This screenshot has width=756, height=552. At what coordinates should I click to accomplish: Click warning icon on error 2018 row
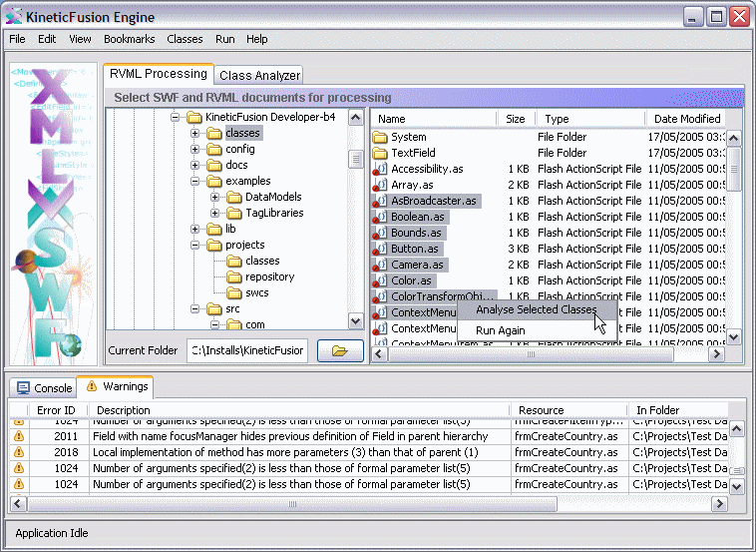click(18, 452)
